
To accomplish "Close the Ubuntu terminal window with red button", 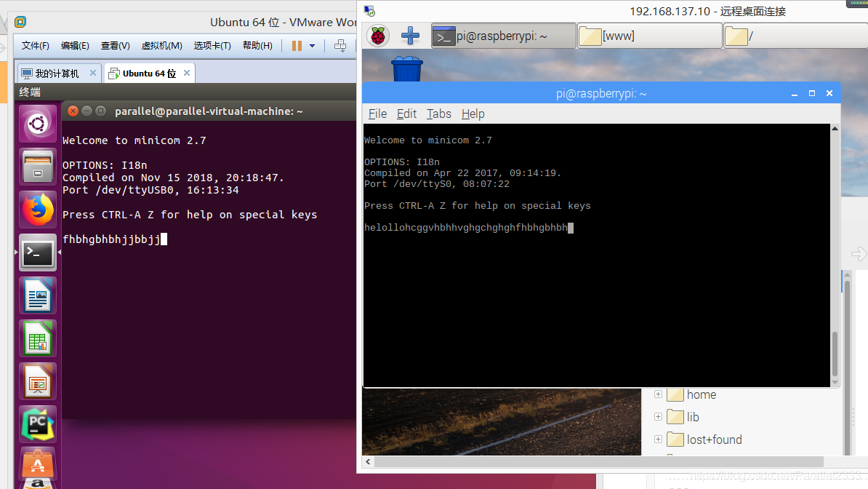I will [73, 111].
